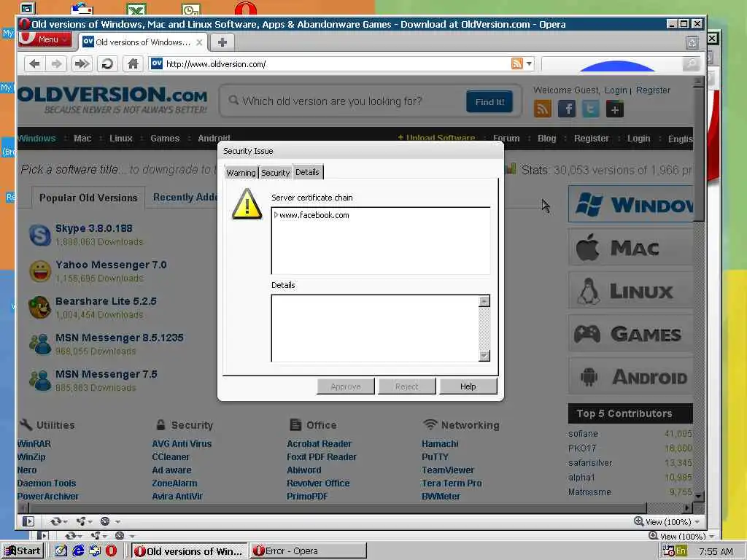
Task: Open the Hamachi link under Networking
Action: (440, 444)
